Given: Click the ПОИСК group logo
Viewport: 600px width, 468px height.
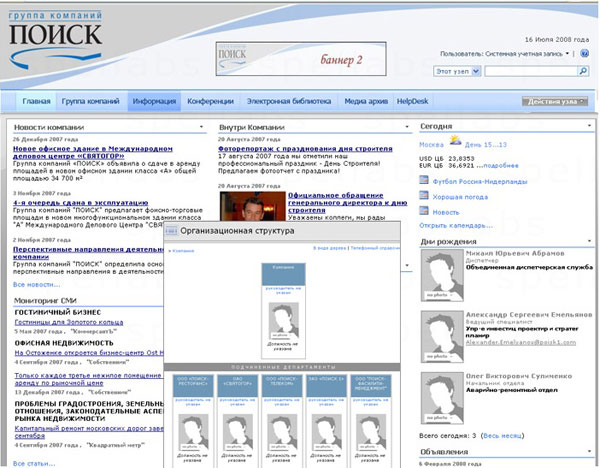Looking at the screenshot, I should click(x=55, y=40).
